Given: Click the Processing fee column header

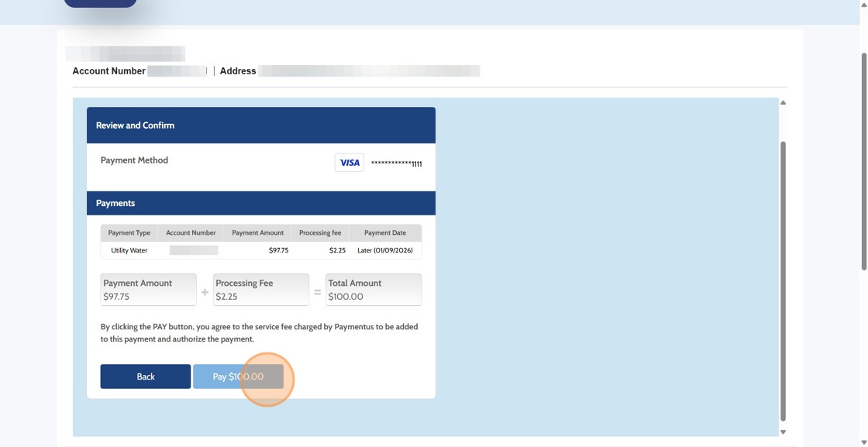Looking at the screenshot, I should point(319,232).
